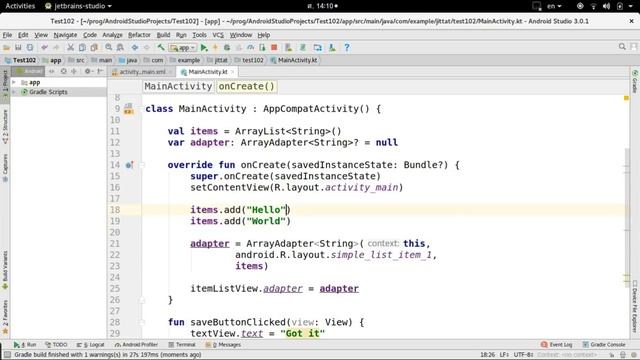Screen dimensions: 640x360
Task: Open the en input language dropdown
Action: (x=554, y=6)
